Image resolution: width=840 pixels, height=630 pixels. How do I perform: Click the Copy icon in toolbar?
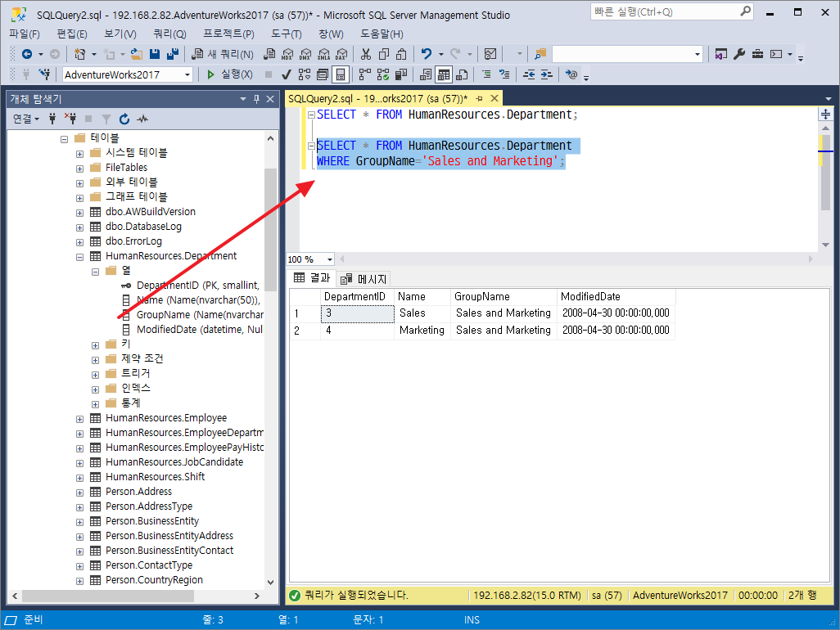[x=384, y=54]
